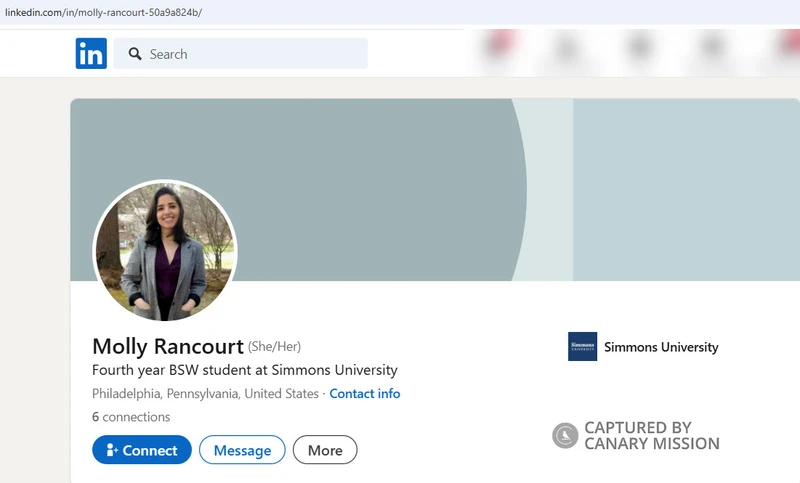This screenshot has height=483, width=800.
Task: Click the Simmons University logo icon
Action: [x=582, y=346]
